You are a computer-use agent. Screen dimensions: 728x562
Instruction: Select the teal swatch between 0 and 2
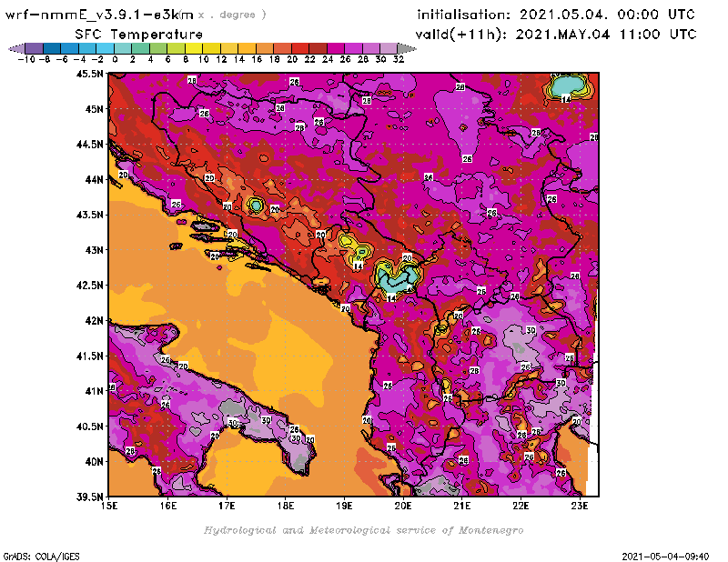click(123, 48)
